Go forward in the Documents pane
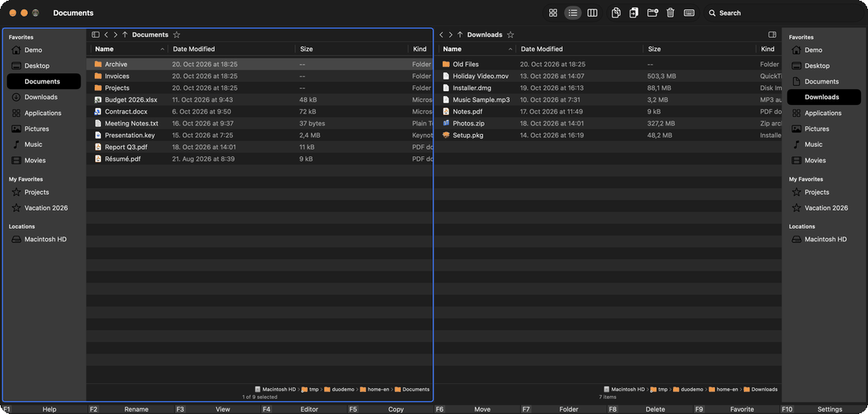 click(115, 35)
